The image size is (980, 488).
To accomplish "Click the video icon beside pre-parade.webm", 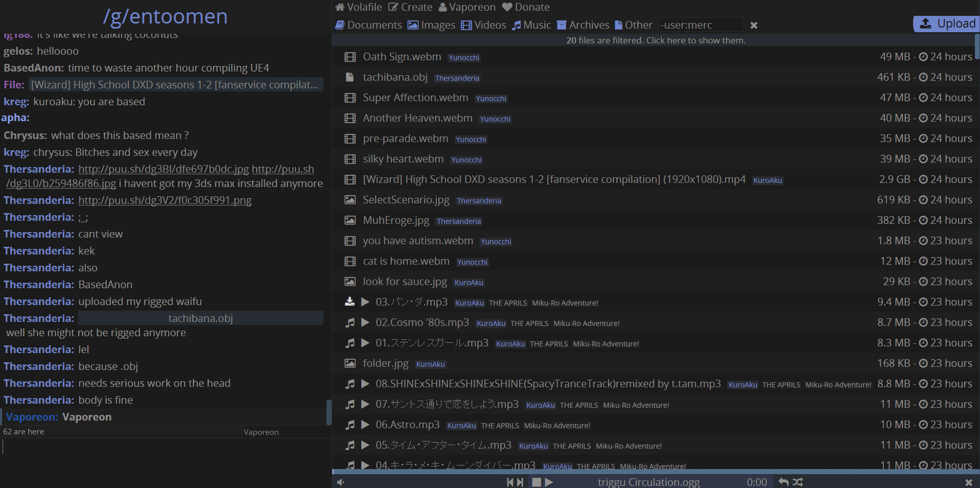I will point(350,138).
